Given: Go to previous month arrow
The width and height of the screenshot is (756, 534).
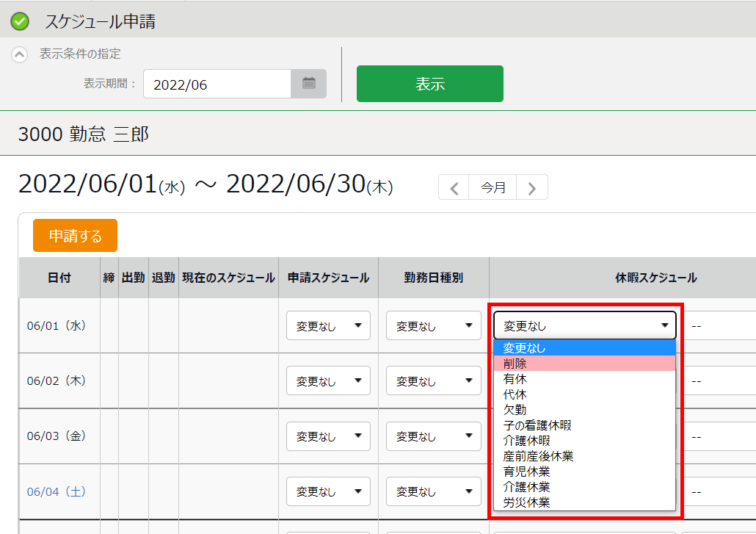Looking at the screenshot, I should tap(454, 188).
